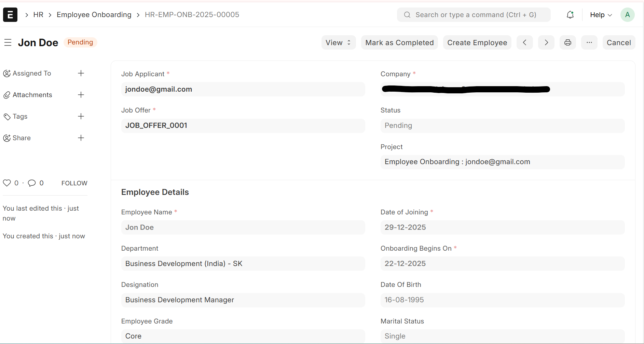Go to the previous document
This screenshot has width=644, height=344.
524,42
